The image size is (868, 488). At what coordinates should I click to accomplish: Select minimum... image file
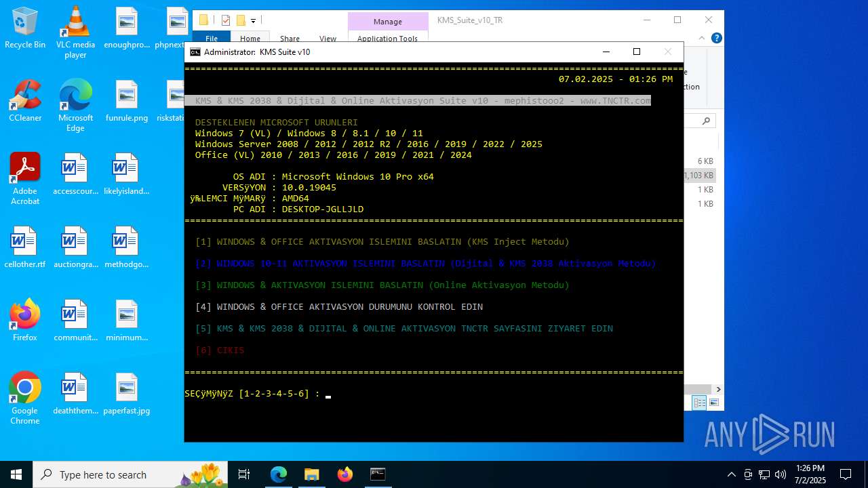(127, 321)
